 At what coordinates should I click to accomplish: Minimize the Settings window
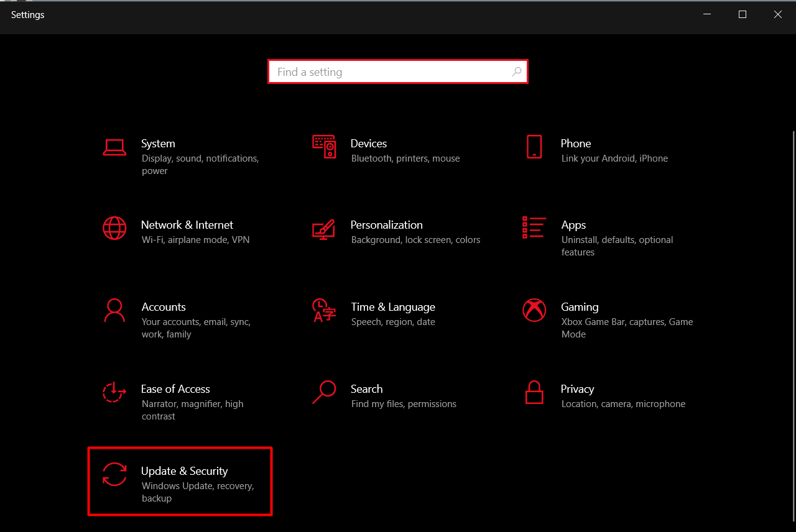(707, 14)
